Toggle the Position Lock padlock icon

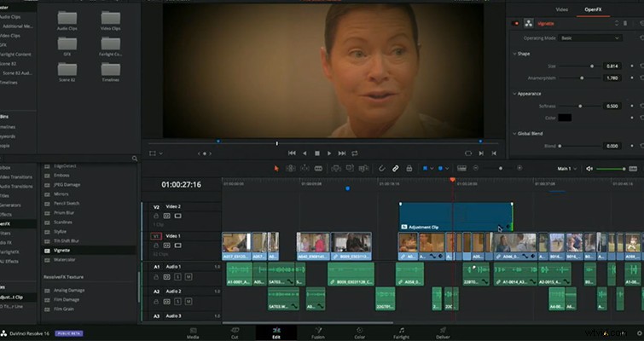(409, 168)
